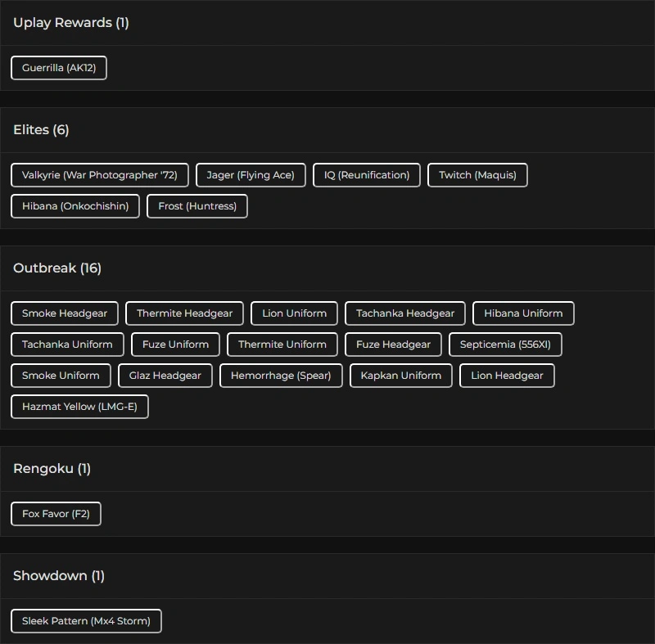Click the Sleek Pattern (Mx4 Storm) tag
655x644 pixels.
coord(86,621)
